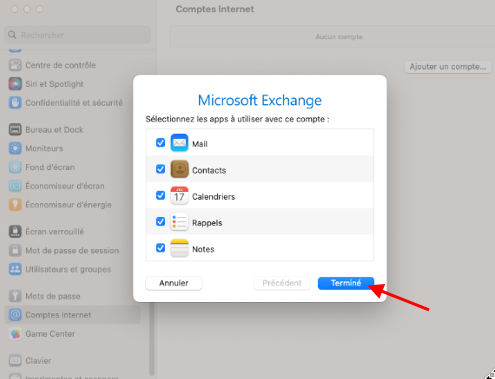Click the Mail app icon
This screenshot has width=495, height=379.
point(179,143)
